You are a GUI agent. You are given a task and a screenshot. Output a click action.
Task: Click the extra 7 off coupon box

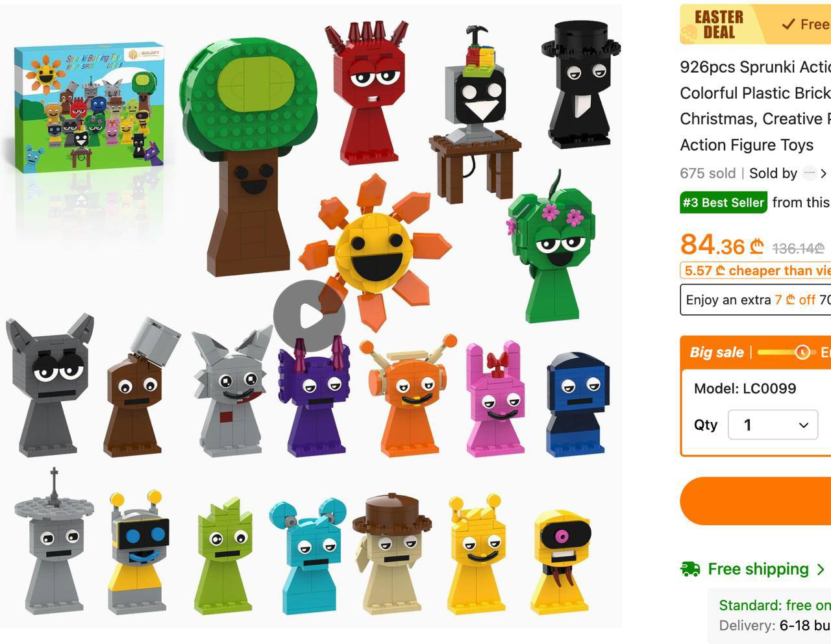[755, 300]
